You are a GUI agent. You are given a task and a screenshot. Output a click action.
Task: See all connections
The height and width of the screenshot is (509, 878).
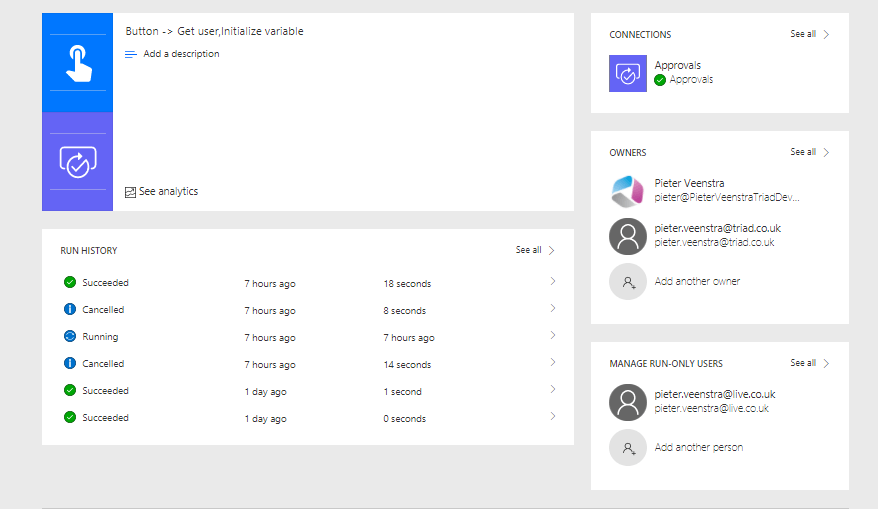point(803,34)
